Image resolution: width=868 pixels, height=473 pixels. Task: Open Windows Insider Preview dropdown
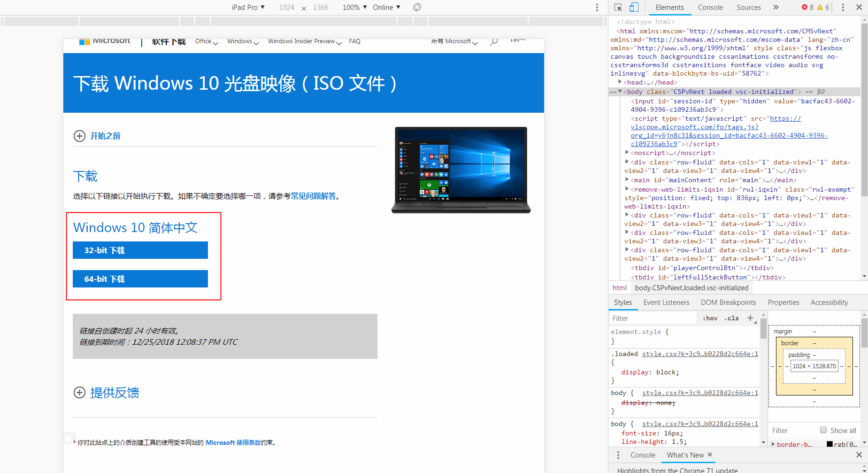pyautogui.click(x=305, y=41)
